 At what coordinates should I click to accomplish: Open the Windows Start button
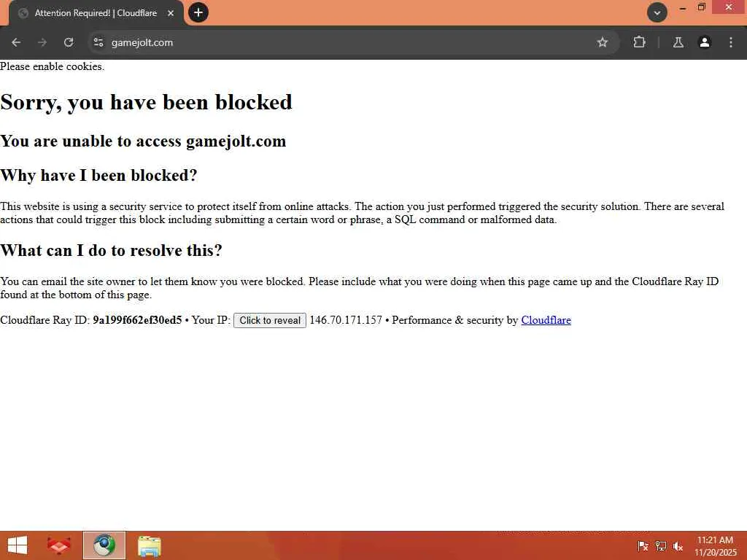pyautogui.click(x=18, y=545)
